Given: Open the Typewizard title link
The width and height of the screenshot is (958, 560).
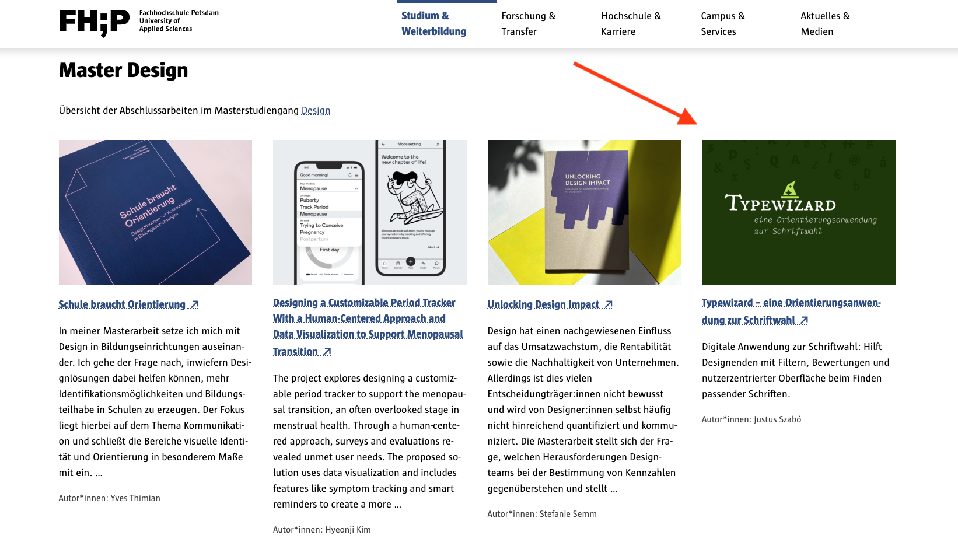Looking at the screenshot, I should 791,311.
